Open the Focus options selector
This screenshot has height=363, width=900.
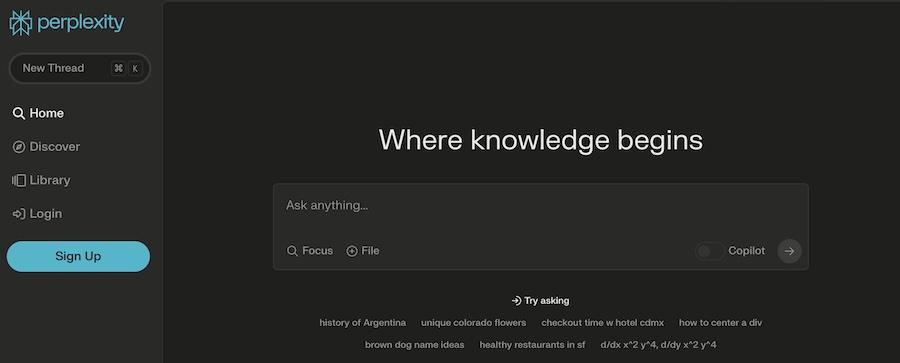310,251
